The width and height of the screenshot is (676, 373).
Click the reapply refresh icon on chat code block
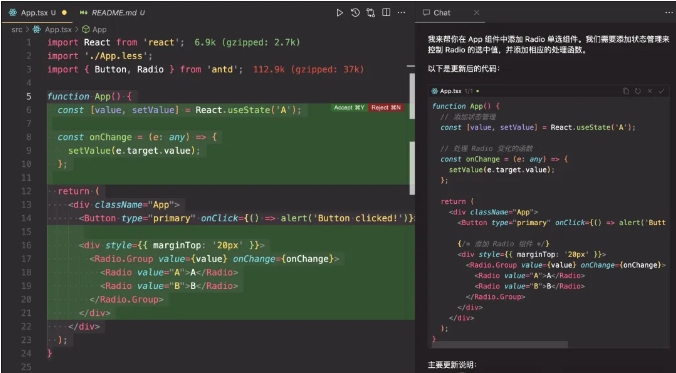(x=638, y=91)
